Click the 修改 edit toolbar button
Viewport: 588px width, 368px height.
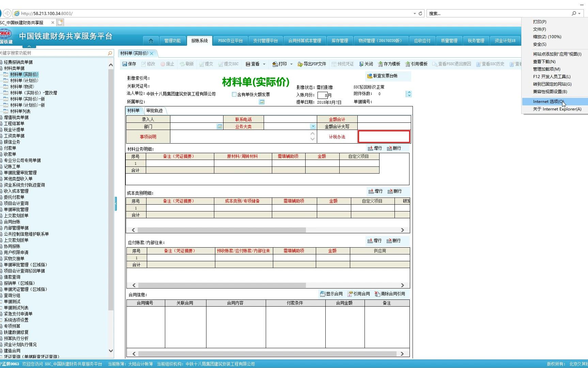click(148, 64)
